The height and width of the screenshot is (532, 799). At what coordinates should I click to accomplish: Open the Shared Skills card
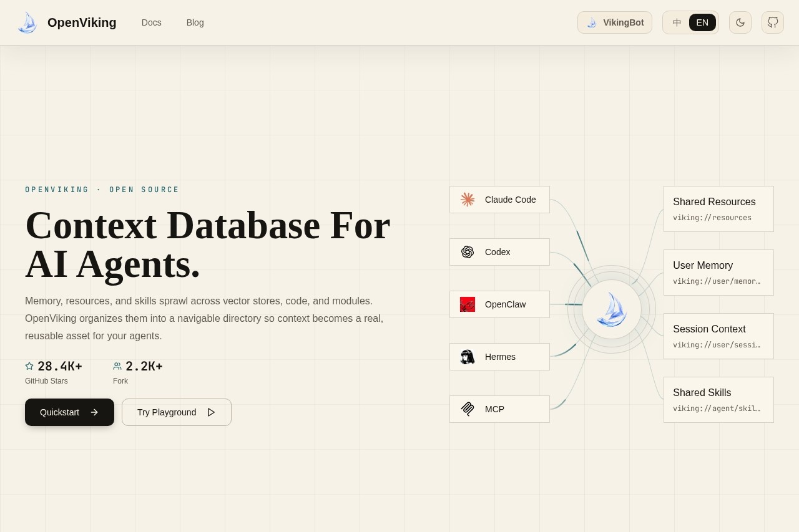pyautogui.click(x=718, y=400)
